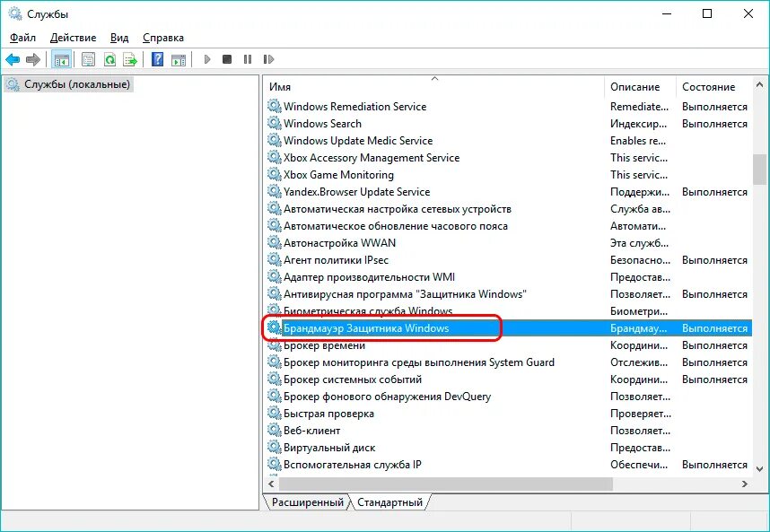The width and height of the screenshot is (770, 532).
Task: Sort by the Описание column header
Action: pos(641,87)
